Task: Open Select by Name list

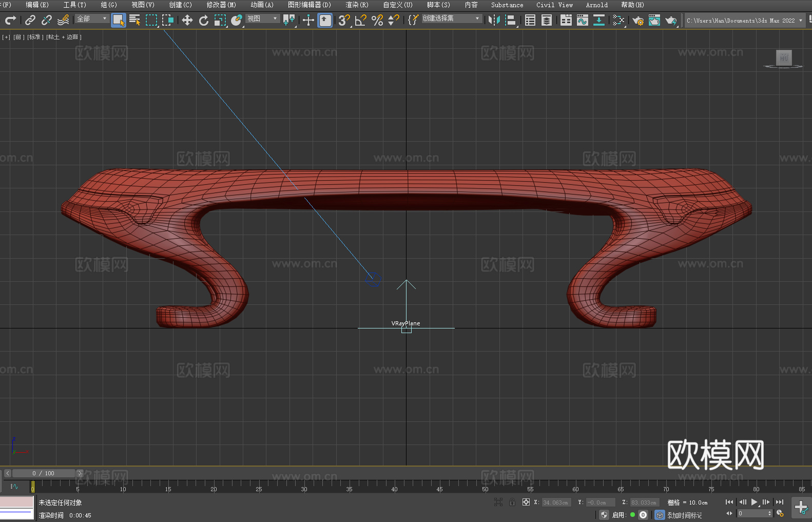Action: click(135, 20)
